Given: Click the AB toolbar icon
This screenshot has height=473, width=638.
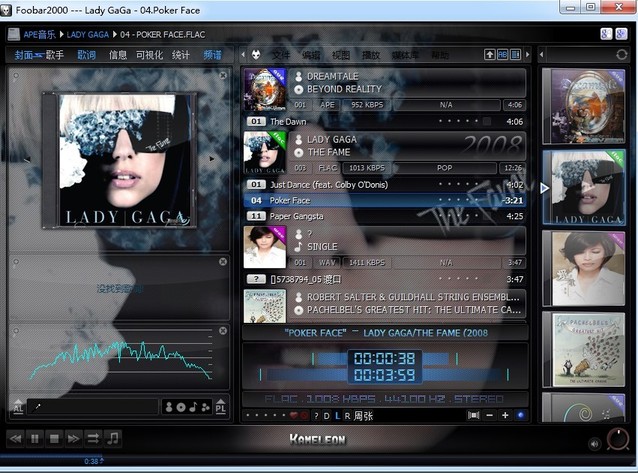Looking at the screenshot, I should click(x=503, y=55).
